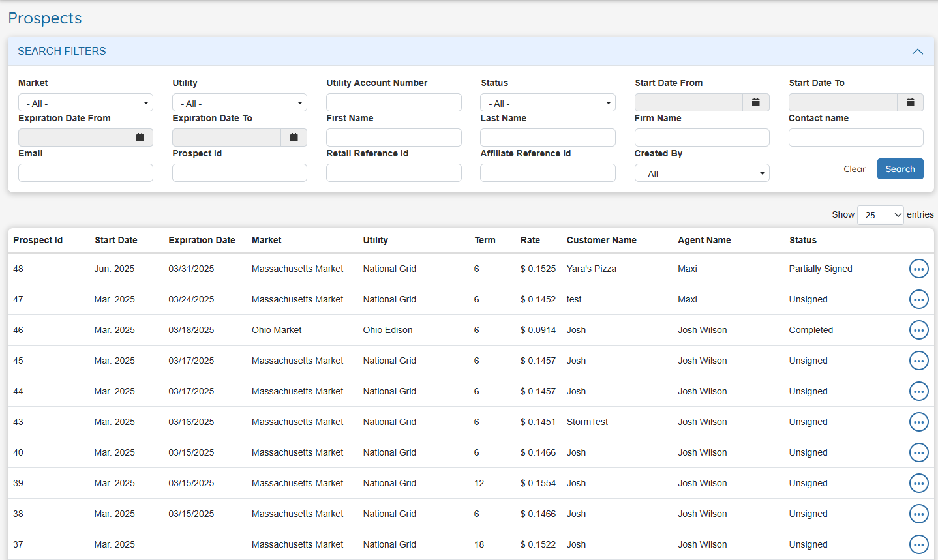938x560 pixels.
Task: Select the Prospects page heading
Action: tap(45, 18)
